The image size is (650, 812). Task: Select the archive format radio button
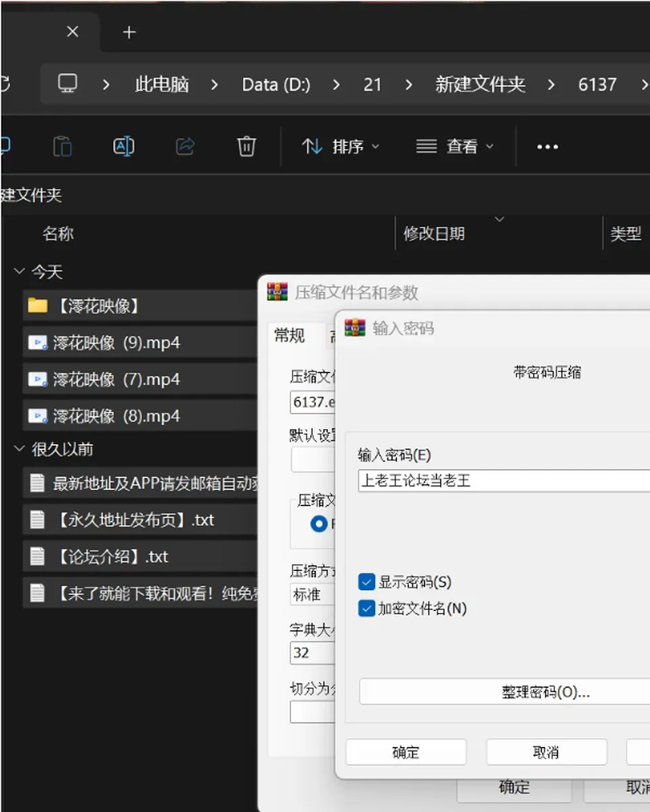(x=319, y=524)
